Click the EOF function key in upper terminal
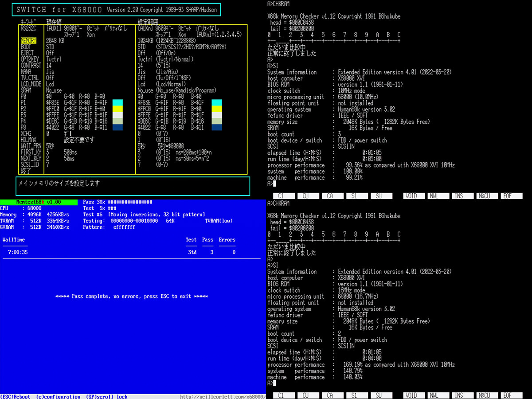532x399 pixels. coord(507,196)
